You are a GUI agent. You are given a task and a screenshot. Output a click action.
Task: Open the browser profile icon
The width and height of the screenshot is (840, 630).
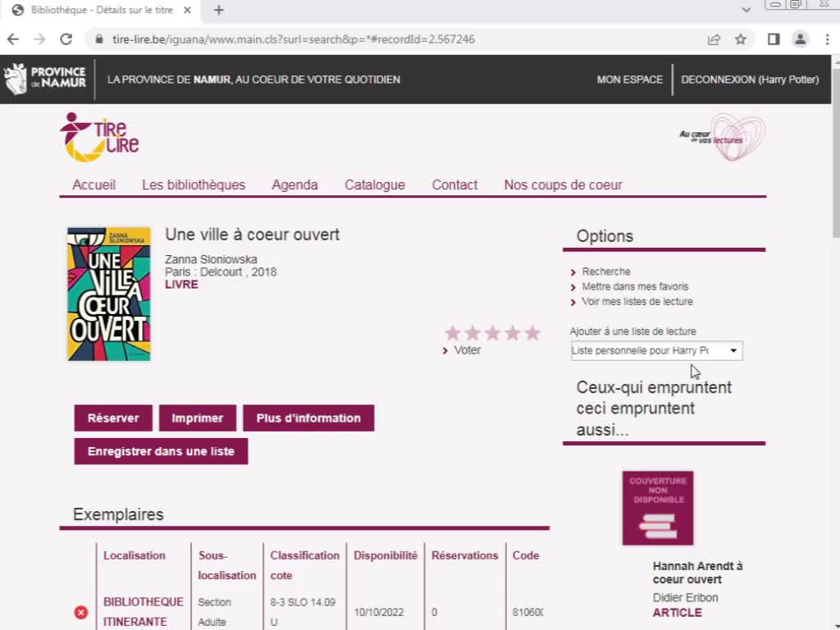[801, 39]
